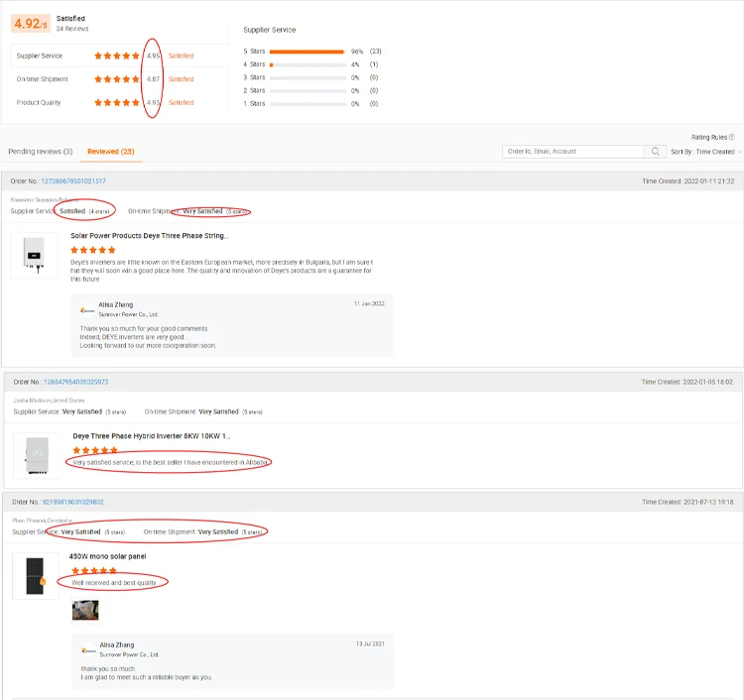The width and height of the screenshot is (744, 700).
Task: Click the 4.87 On-time Shipment score
Action: coord(153,78)
